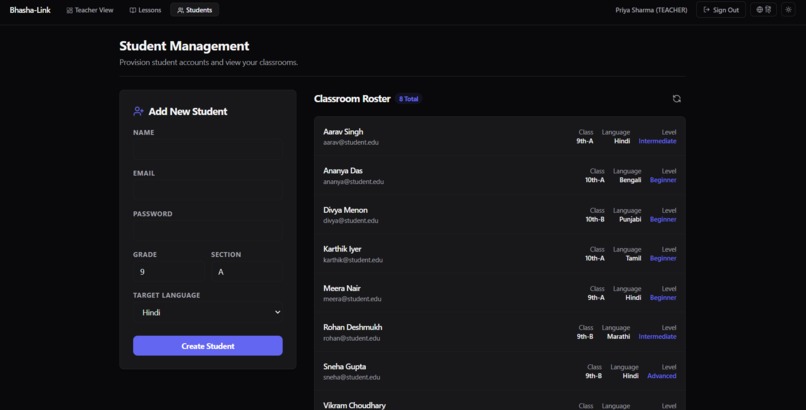Click Beginner level for Divya Menon

click(x=663, y=219)
